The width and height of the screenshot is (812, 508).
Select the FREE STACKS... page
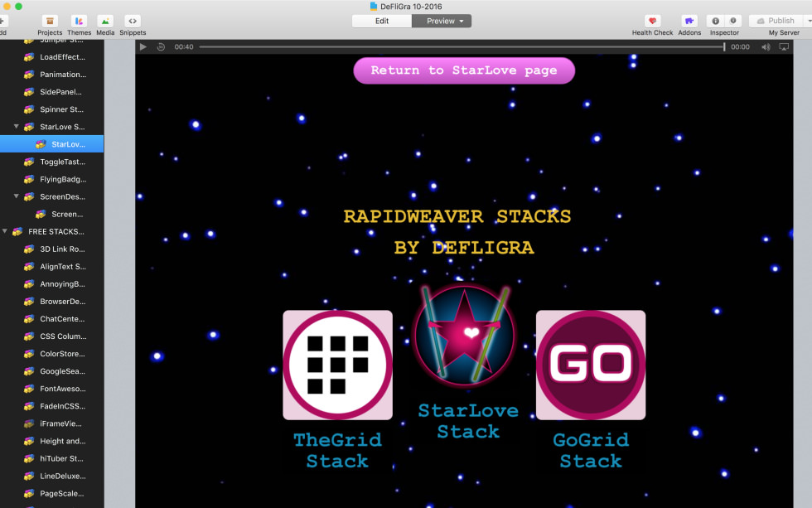(x=51, y=231)
